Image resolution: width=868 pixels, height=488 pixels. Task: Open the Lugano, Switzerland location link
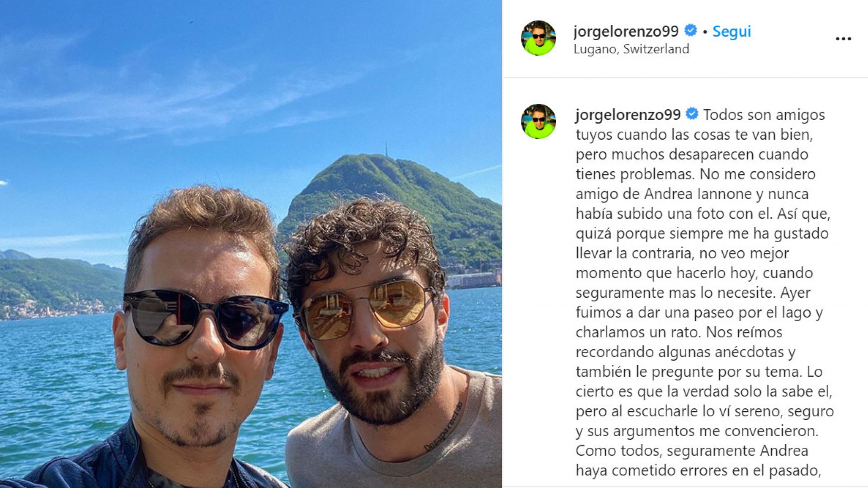tap(631, 49)
